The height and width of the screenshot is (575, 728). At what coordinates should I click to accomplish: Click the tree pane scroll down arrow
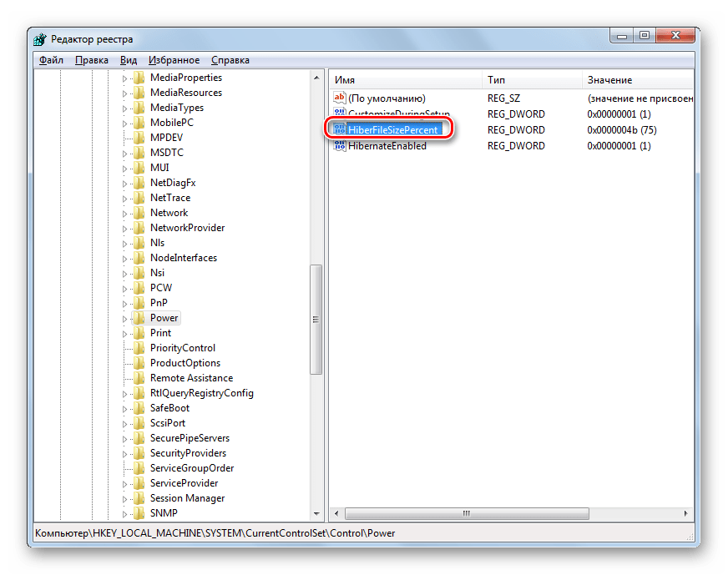(316, 513)
